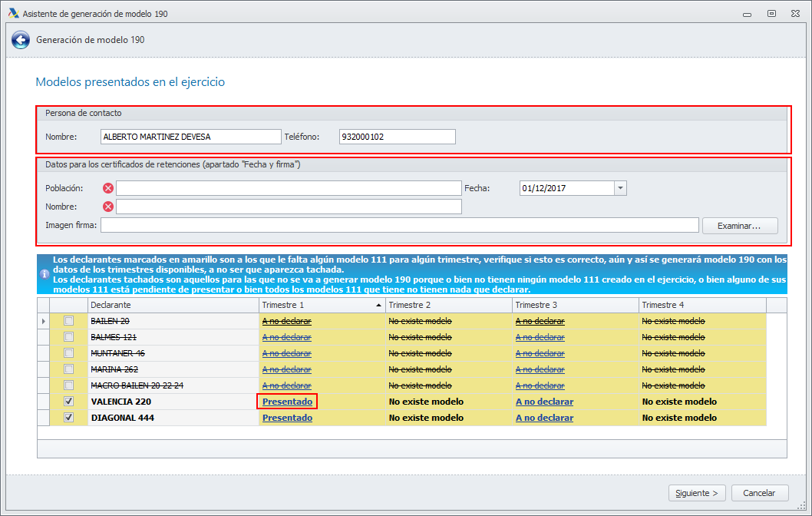Click the row indicator arrow beside BAILEN 20

click(x=44, y=321)
